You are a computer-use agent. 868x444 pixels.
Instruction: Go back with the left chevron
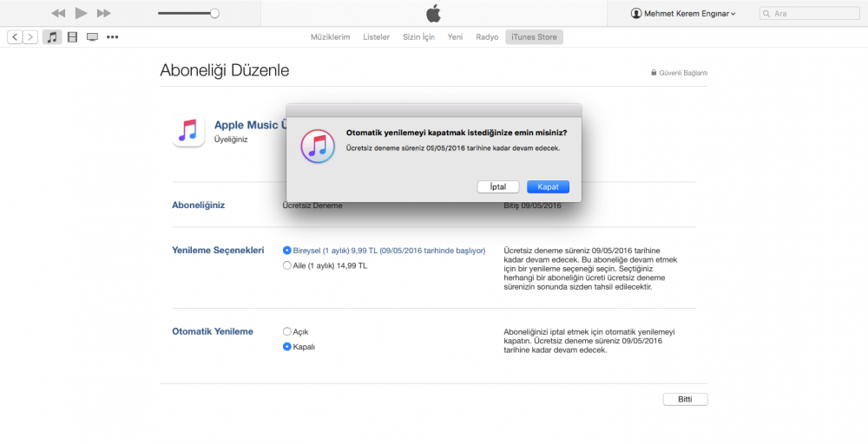click(15, 37)
